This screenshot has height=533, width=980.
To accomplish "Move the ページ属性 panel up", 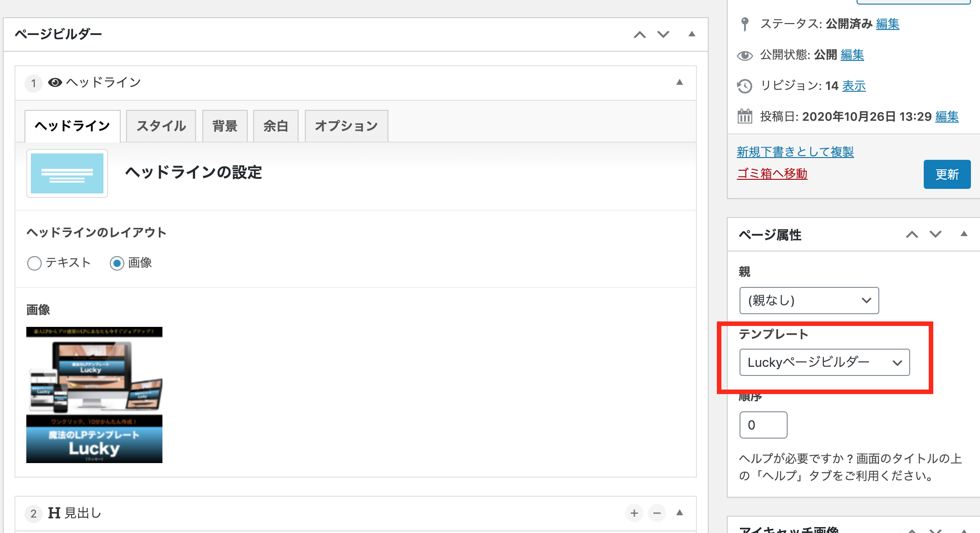I will [912, 234].
